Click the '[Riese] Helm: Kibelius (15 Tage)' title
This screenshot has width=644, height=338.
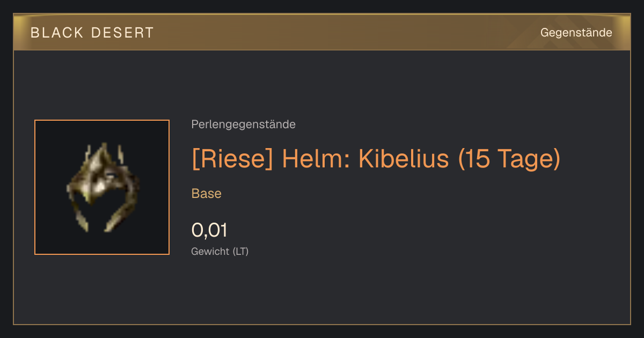point(376,159)
